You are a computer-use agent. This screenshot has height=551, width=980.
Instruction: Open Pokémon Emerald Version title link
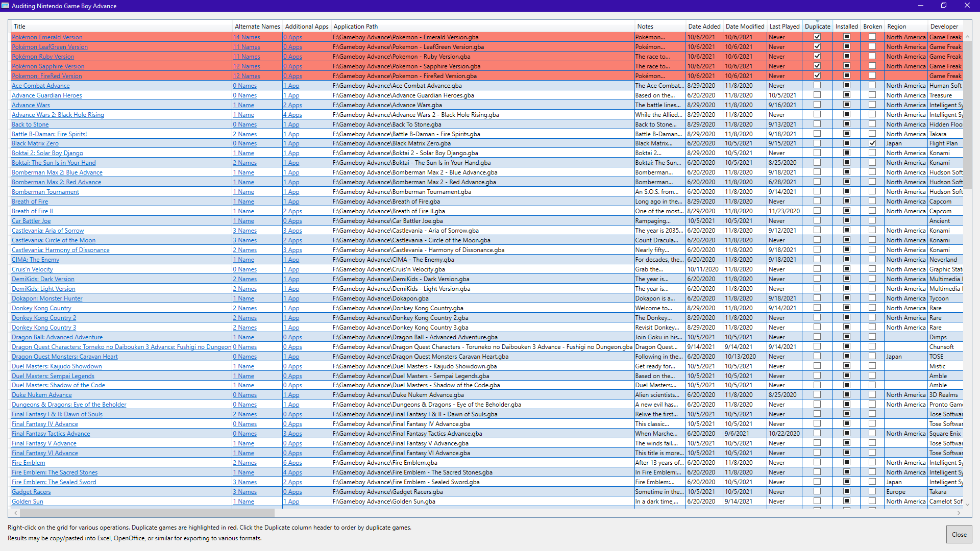(x=47, y=37)
